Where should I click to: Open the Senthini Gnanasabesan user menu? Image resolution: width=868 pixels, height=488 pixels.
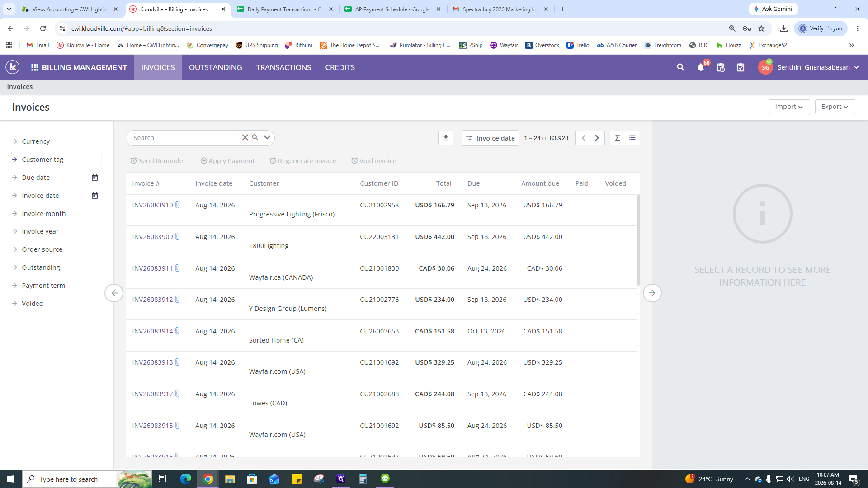(809, 67)
